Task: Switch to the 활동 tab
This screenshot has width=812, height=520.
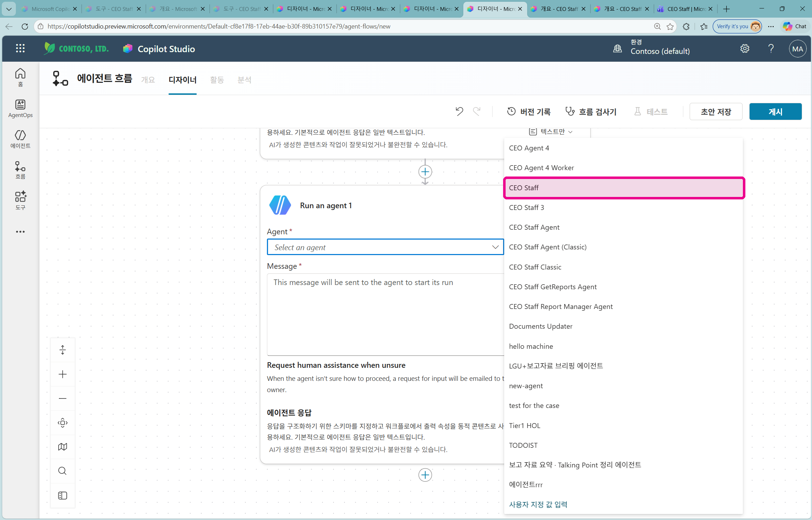Action: point(217,80)
